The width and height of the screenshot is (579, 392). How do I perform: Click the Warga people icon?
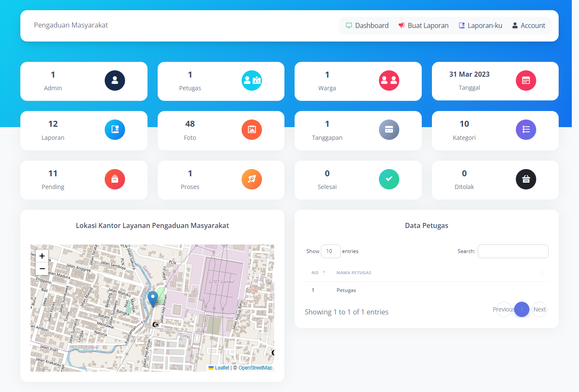point(389,81)
